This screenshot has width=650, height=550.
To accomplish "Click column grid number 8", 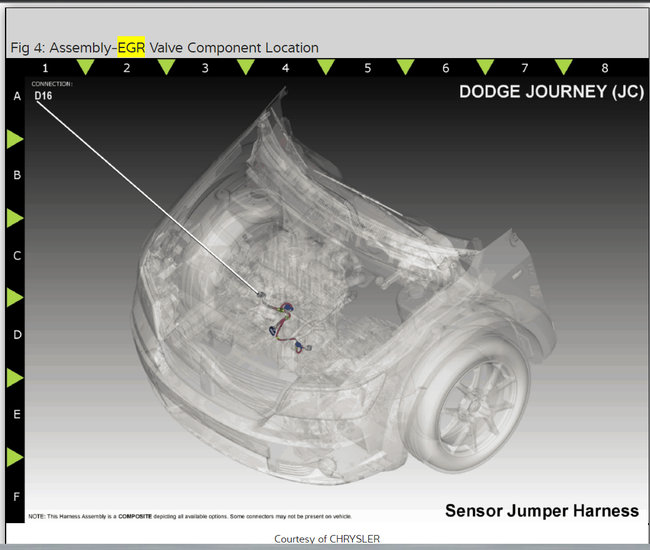I will (605, 68).
